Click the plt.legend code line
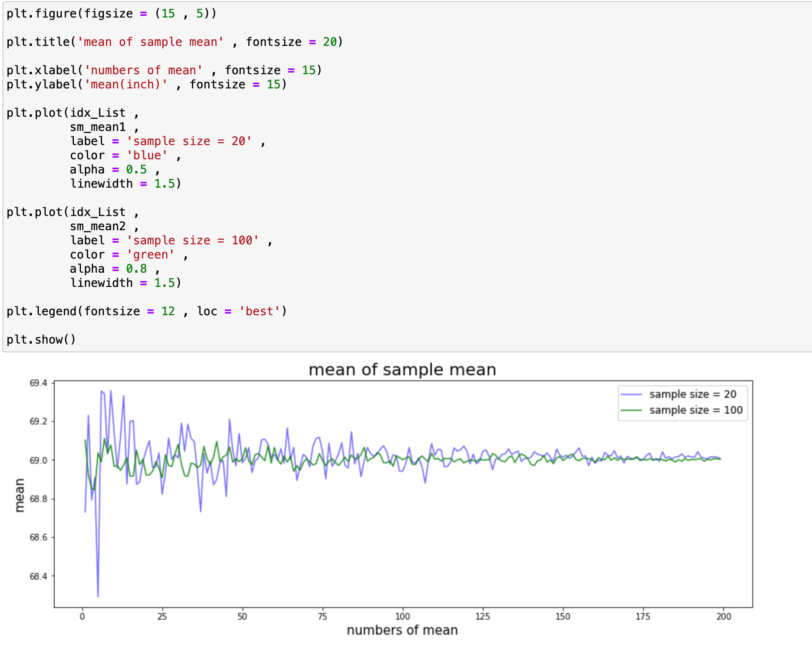 [146, 311]
